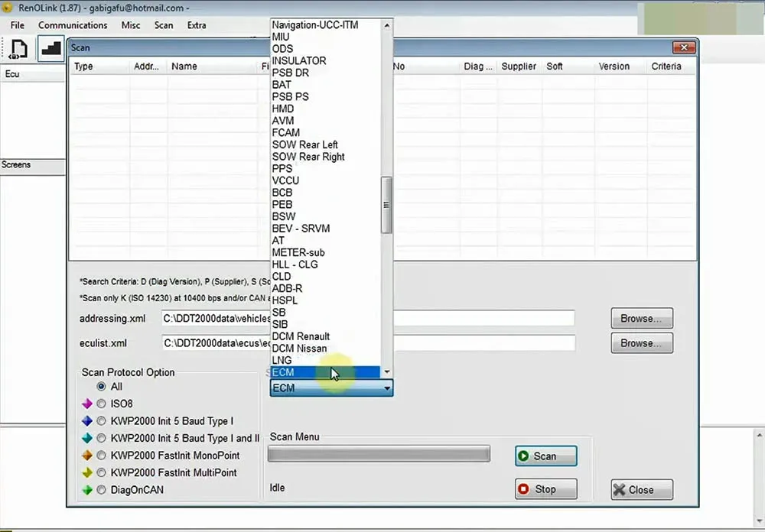Open the Communications menu
765x532 pixels.
click(x=73, y=25)
